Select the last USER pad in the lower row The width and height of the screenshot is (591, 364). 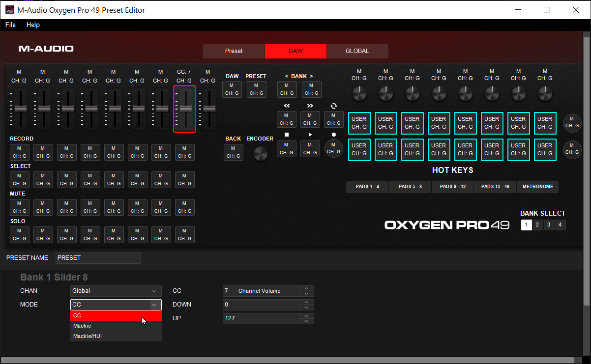(545, 150)
